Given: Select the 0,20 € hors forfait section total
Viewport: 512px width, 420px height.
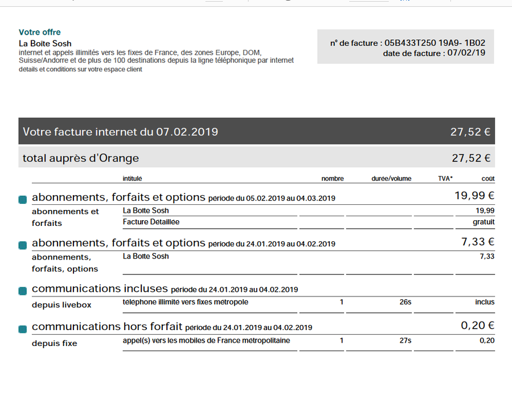Looking at the screenshot, I should [x=477, y=326].
